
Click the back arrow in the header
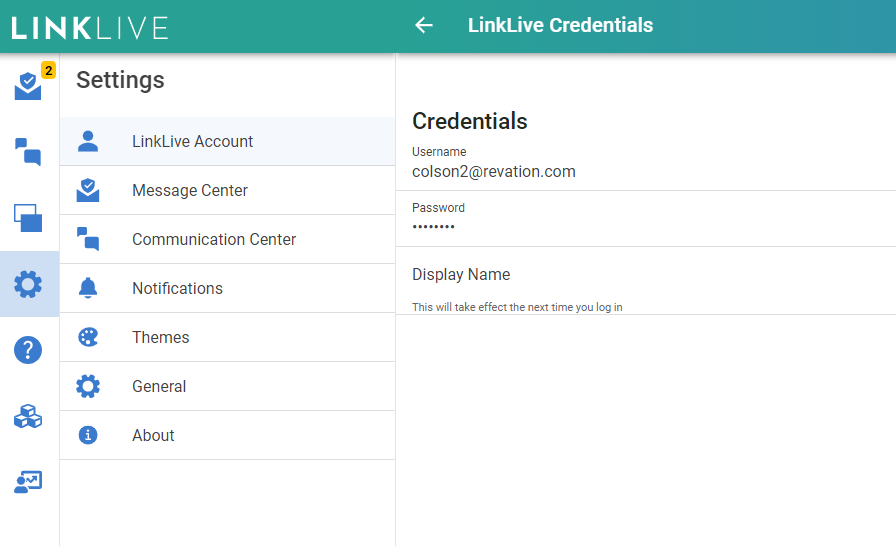[x=424, y=26]
